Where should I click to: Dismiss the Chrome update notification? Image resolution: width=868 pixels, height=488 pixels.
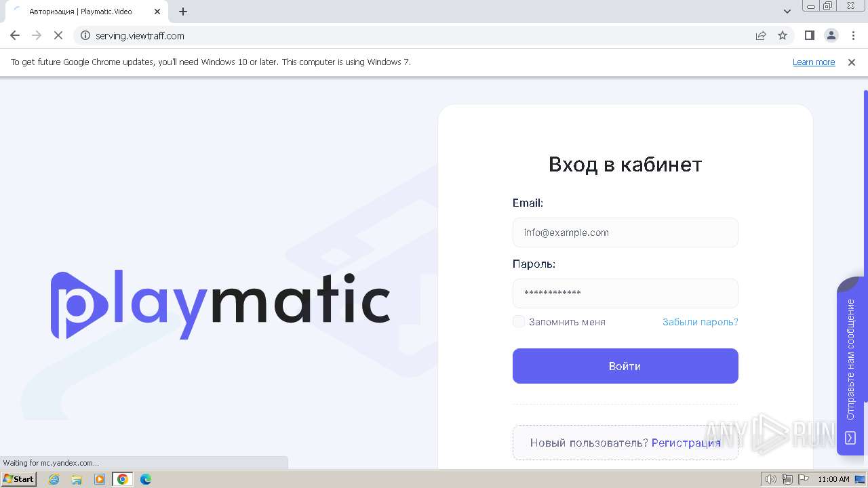(852, 62)
